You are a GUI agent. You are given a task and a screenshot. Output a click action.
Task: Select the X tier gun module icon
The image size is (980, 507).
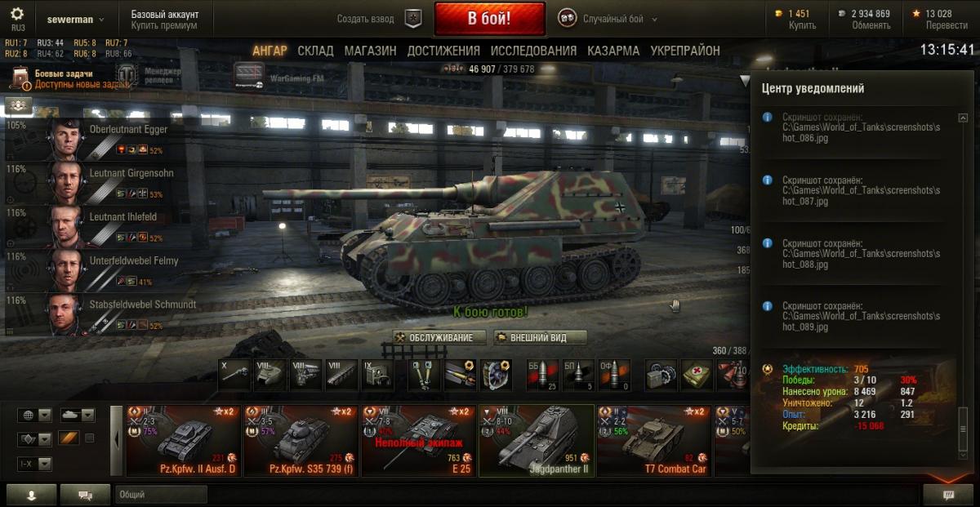tap(235, 375)
